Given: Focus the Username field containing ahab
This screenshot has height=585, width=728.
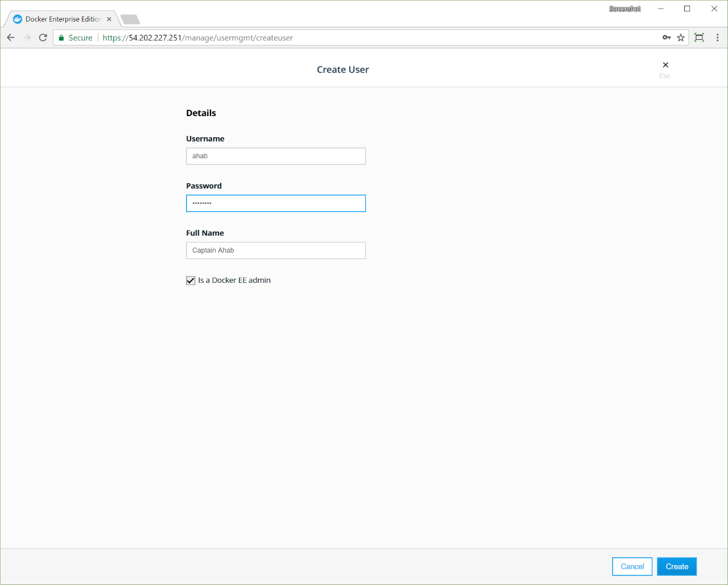Looking at the screenshot, I should 276,156.
